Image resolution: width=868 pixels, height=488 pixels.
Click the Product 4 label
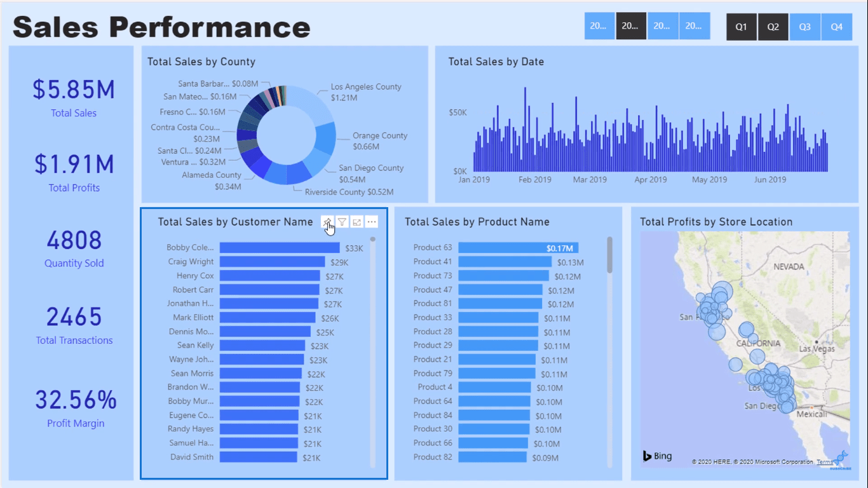click(435, 388)
